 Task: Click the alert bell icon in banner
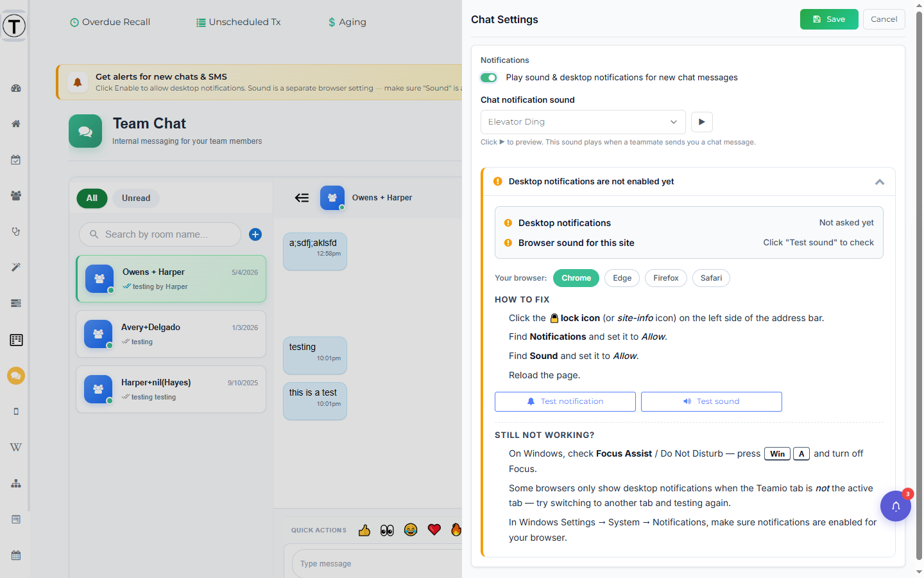point(78,82)
